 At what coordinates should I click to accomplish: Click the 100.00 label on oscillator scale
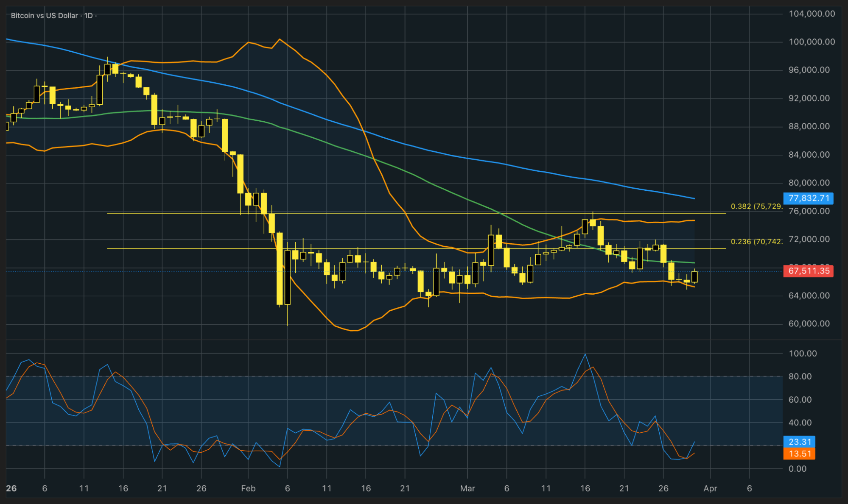pos(802,353)
